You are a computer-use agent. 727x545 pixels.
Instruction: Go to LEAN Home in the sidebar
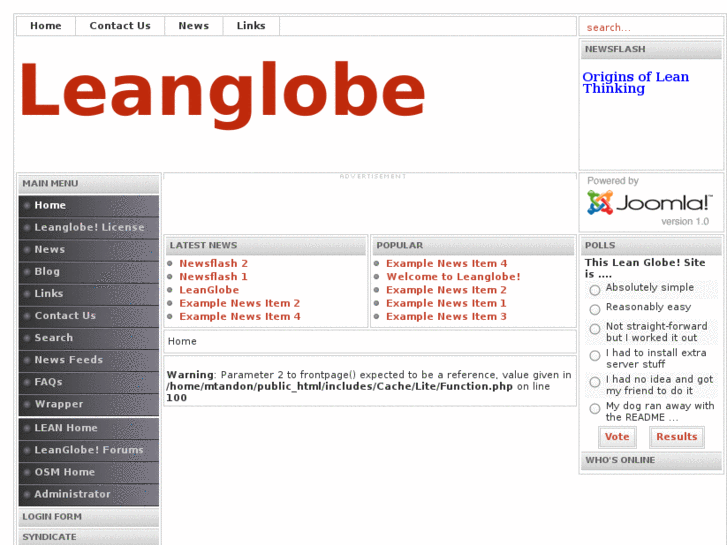[x=89, y=428]
